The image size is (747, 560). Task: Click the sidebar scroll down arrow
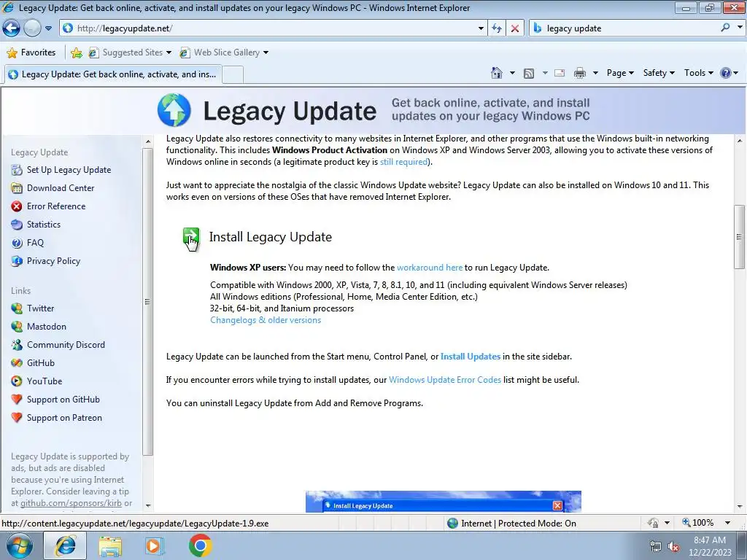147,506
